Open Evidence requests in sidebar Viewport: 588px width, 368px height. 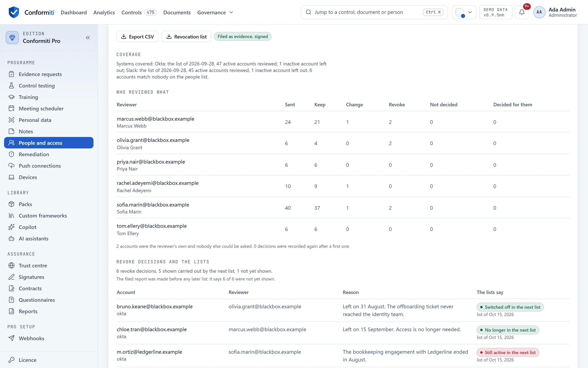[x=49, y=74]
